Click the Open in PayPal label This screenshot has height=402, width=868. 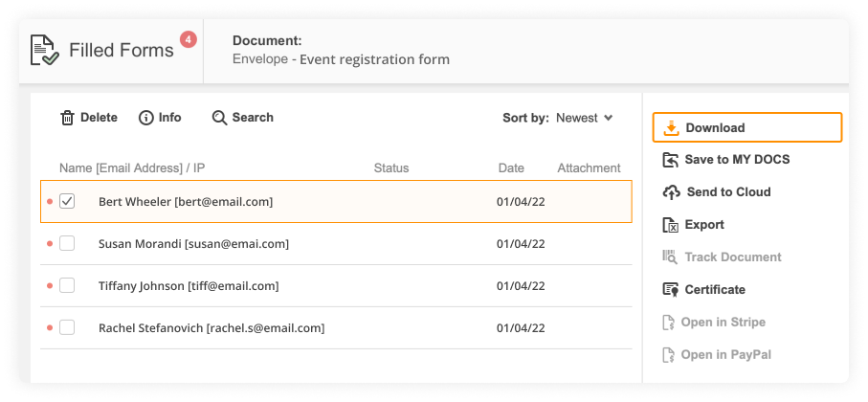click(725, 355)
